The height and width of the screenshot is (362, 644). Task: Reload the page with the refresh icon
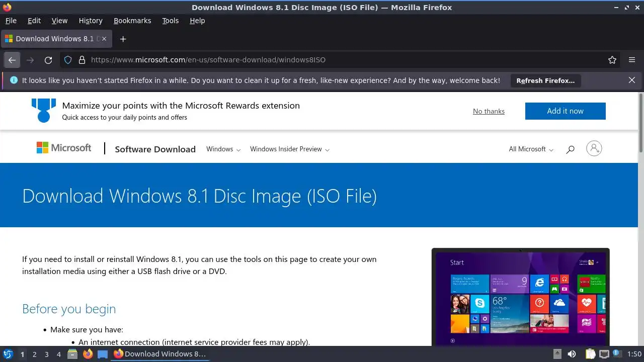[x=48, y=60]
